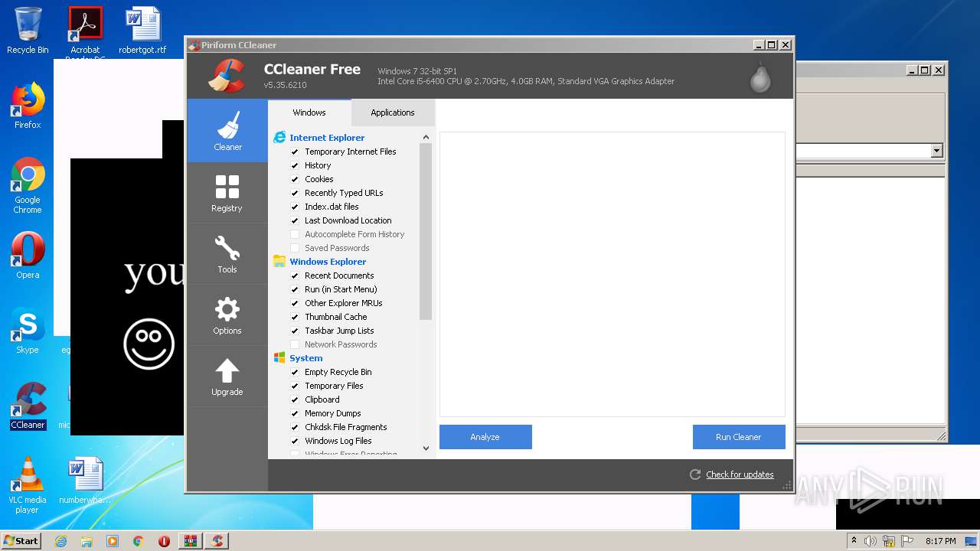Select Acrobat Reader DC desktop shortcut
This screenshot has height=551, width=980.
[85, 34]
